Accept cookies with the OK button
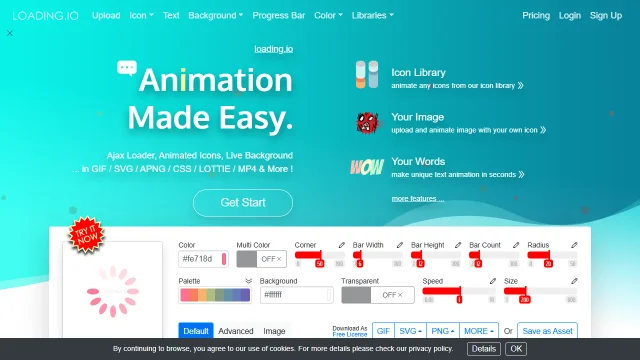Viewport: 640px width, 360px height. (516, 349)
